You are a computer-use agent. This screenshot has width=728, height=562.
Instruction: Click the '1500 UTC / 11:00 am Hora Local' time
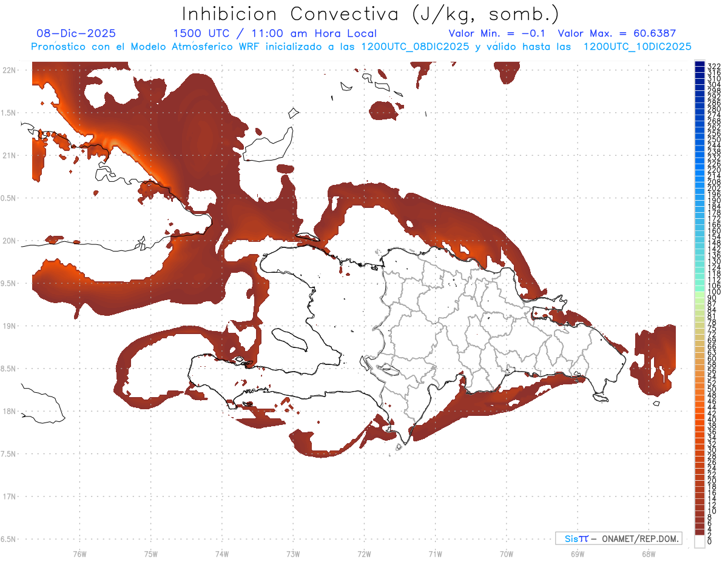275,34
